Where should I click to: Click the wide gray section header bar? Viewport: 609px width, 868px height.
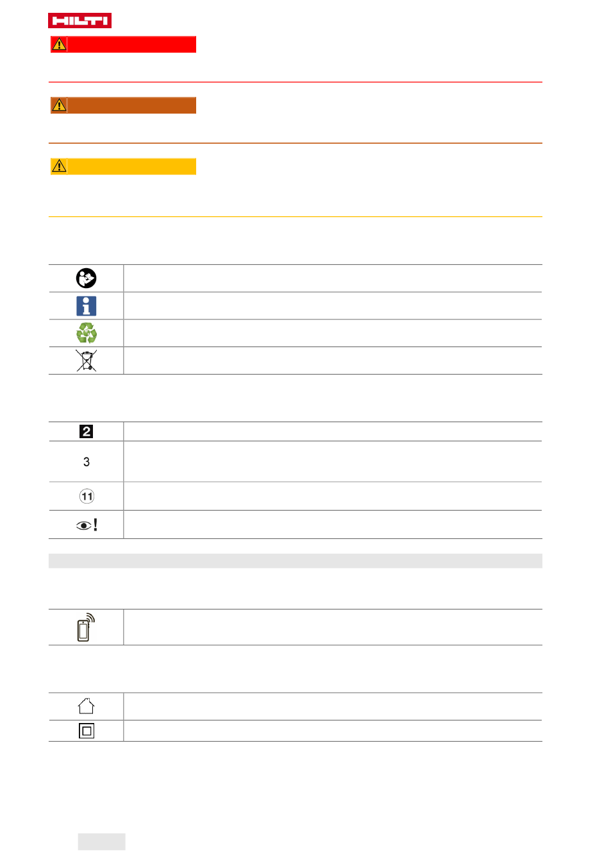295,561
